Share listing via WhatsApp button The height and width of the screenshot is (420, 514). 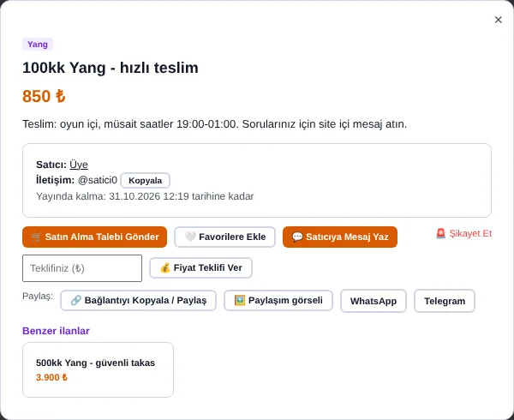click(x=374, y=301)
